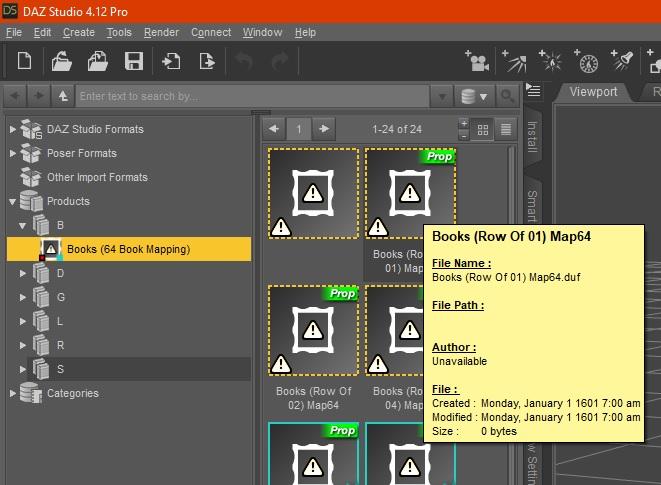Select Books (64 Book Mapping) product
Viewport: 661px width, 485px height.
pyautogui.click(x=129, y=249)
